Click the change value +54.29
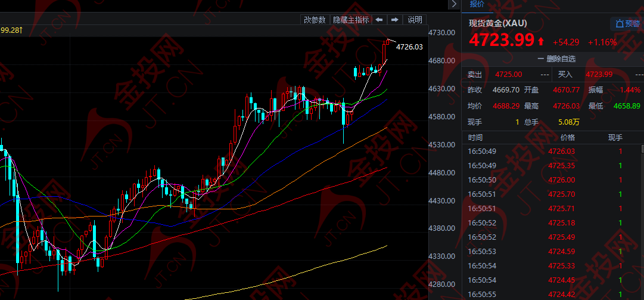This screenshot has width=644, height=300. pos(566,42)
